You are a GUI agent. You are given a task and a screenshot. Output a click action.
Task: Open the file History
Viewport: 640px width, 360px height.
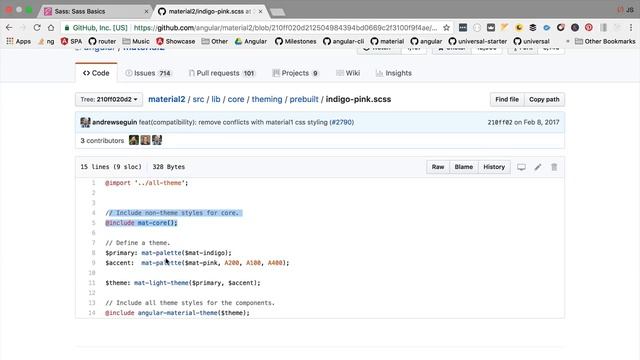(494, 167)
